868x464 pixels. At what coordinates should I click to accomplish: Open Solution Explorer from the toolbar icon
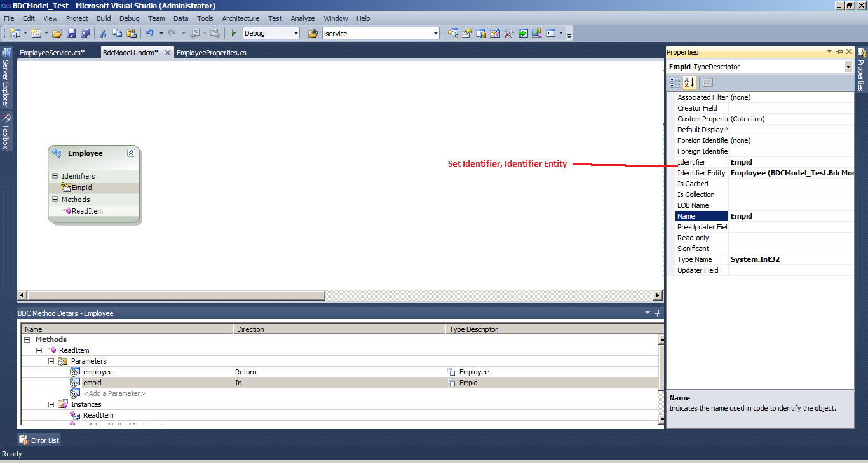point(453,33)
